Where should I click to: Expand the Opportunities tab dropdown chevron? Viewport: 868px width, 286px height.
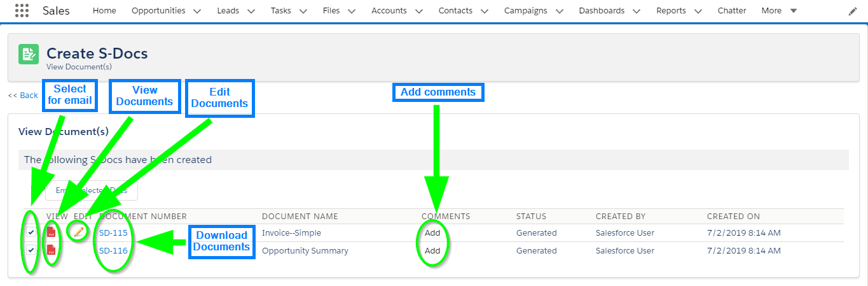196,11
